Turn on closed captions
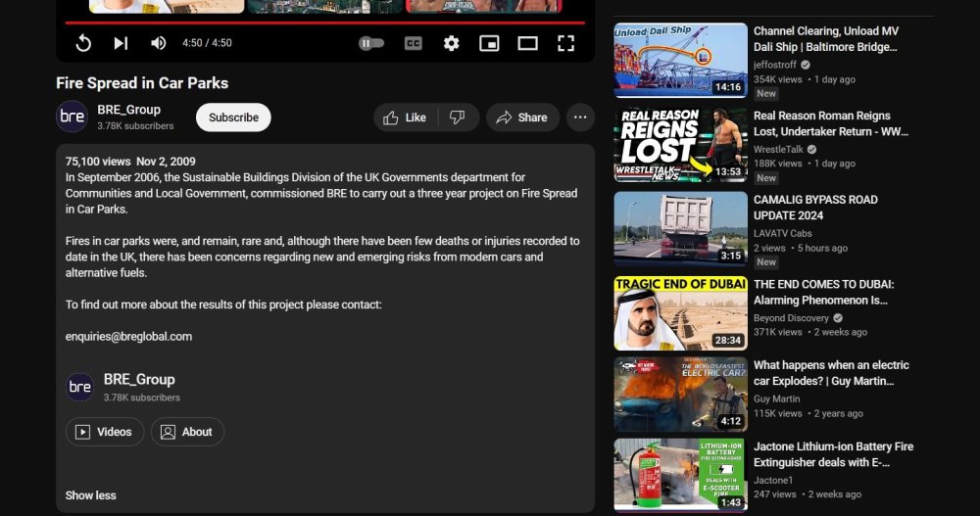Image resolution: width=980 pixels, height=516 pixels. click(x=414, y=43)
